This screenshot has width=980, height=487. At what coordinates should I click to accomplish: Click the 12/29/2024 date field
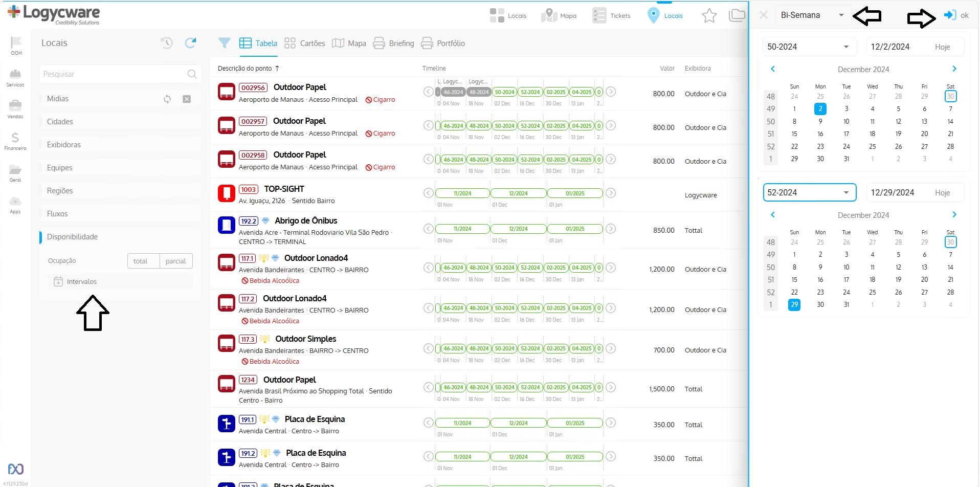892,193
